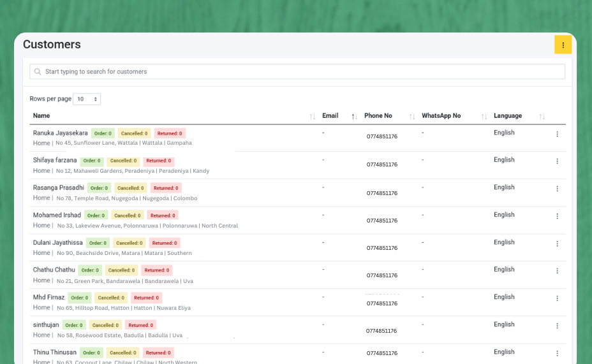Screen dimensions: 592x364
Task: Open actions menu for Shifaya farzana
Action: tap(557, 161)
